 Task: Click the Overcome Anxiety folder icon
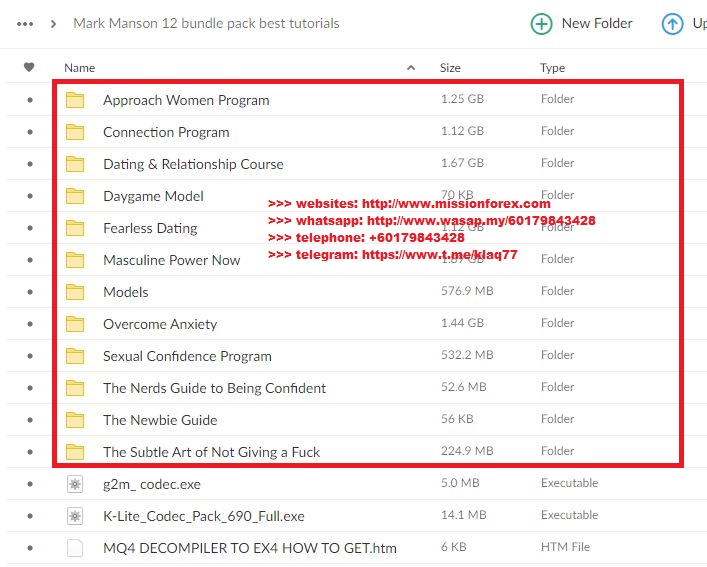(75, 324)
